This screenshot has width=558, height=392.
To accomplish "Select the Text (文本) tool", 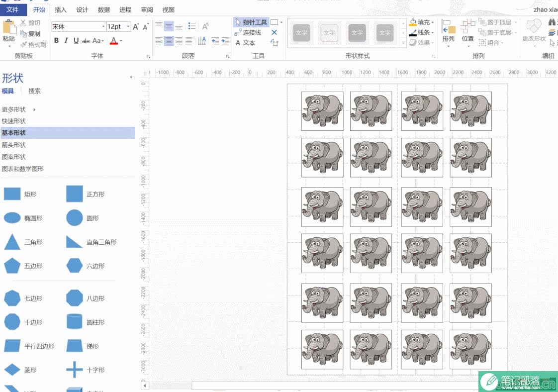I will [245, 43].
